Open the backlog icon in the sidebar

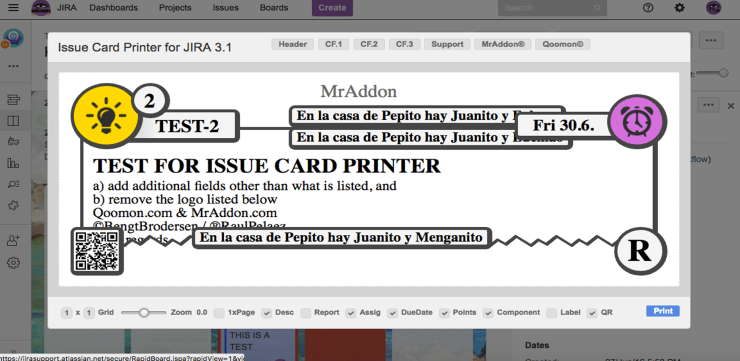[13, 100]
